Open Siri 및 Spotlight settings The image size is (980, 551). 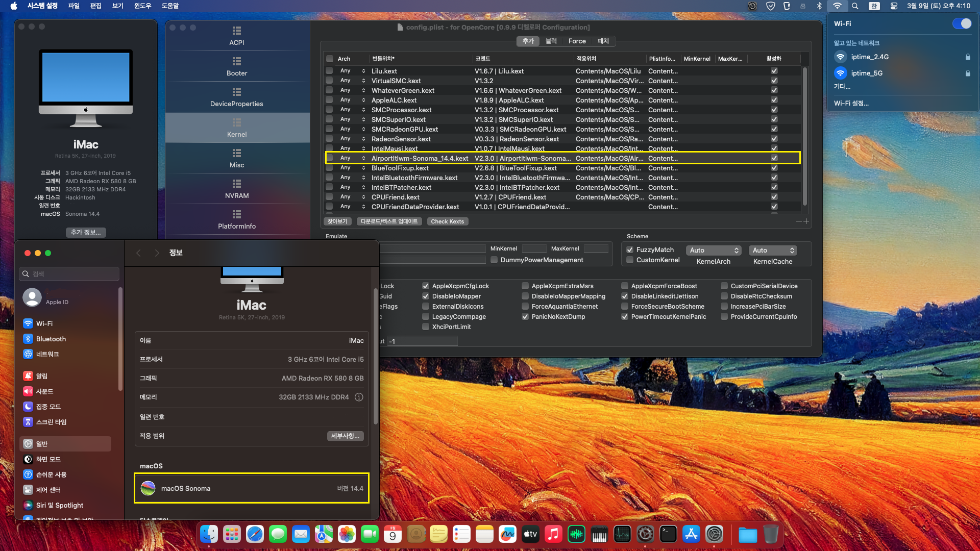click(x=65, y=505)
